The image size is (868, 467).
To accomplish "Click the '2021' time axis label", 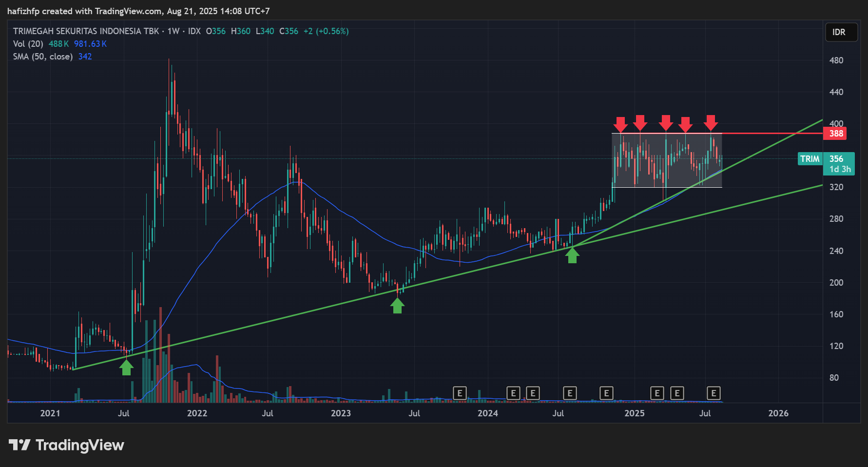I will click(50, 413).
